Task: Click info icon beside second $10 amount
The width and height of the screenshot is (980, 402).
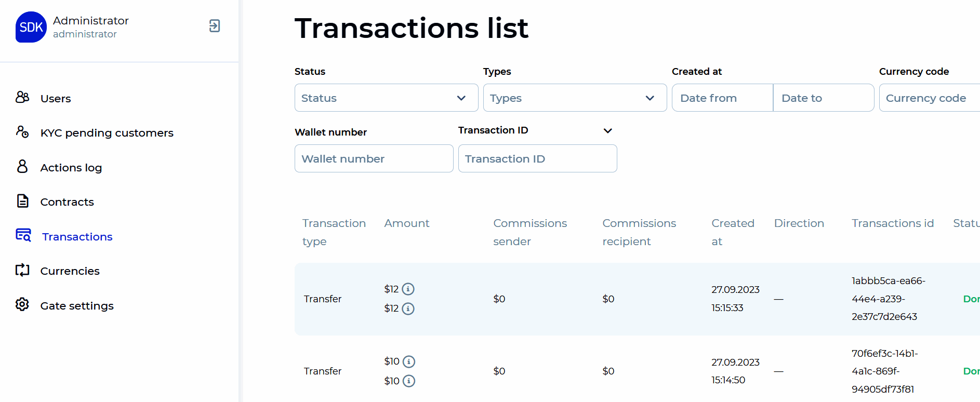Action: [x=409, y=381]
